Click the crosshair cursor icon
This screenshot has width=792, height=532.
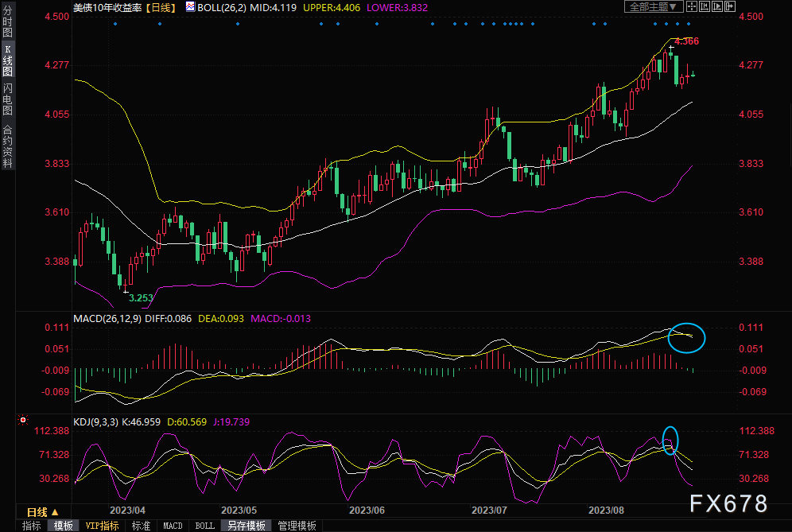[x=692, y=6]
